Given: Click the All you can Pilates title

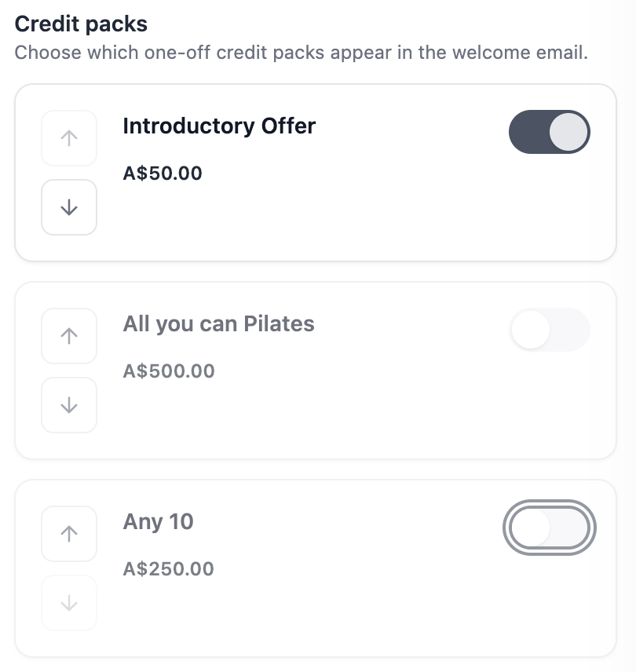Looking at the screenshot, I should click(218, 324).
